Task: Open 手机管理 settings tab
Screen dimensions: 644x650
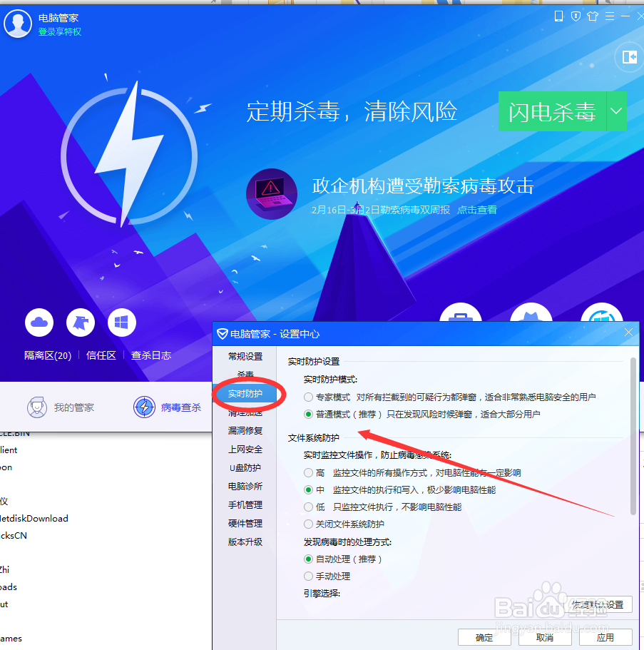Action: click(245, 505)
